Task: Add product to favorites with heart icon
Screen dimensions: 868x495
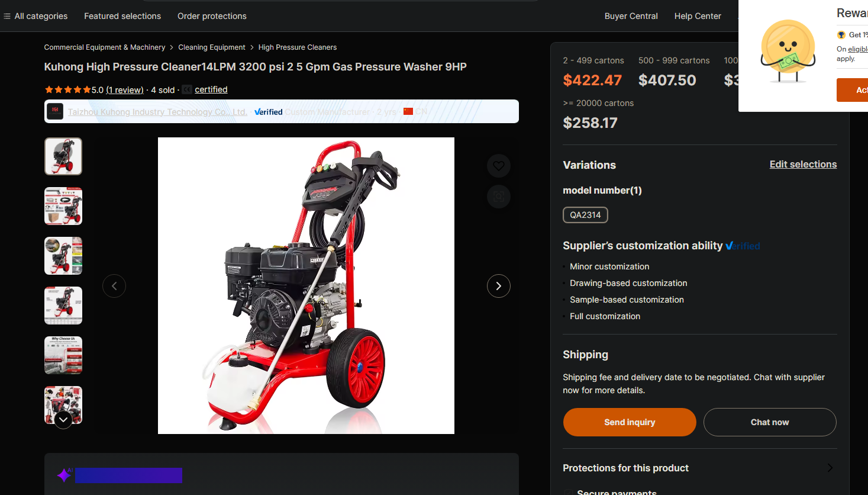Action: pyautogui.click(x=499, y=166)
